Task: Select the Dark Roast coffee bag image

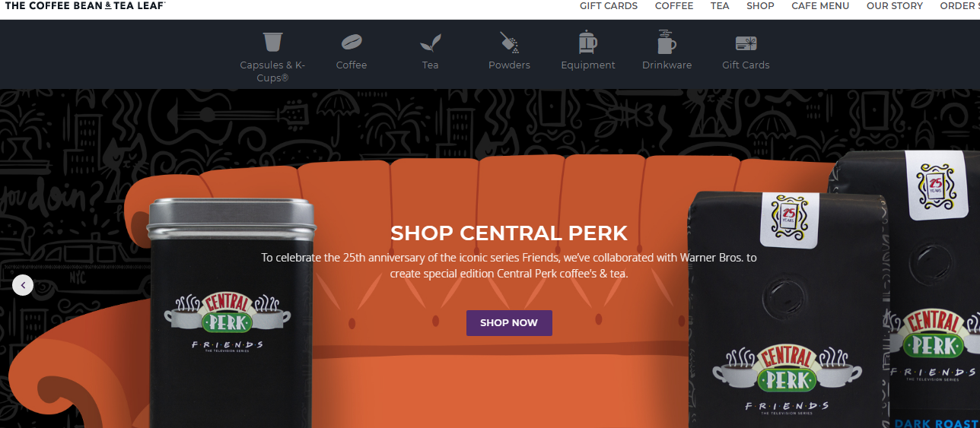Action: click(x=936, y=304)
